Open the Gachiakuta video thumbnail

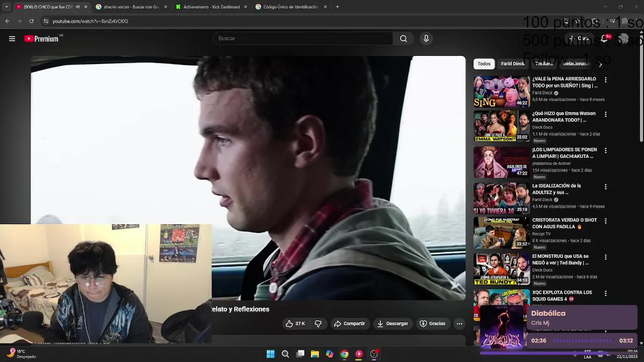(502, 162)
